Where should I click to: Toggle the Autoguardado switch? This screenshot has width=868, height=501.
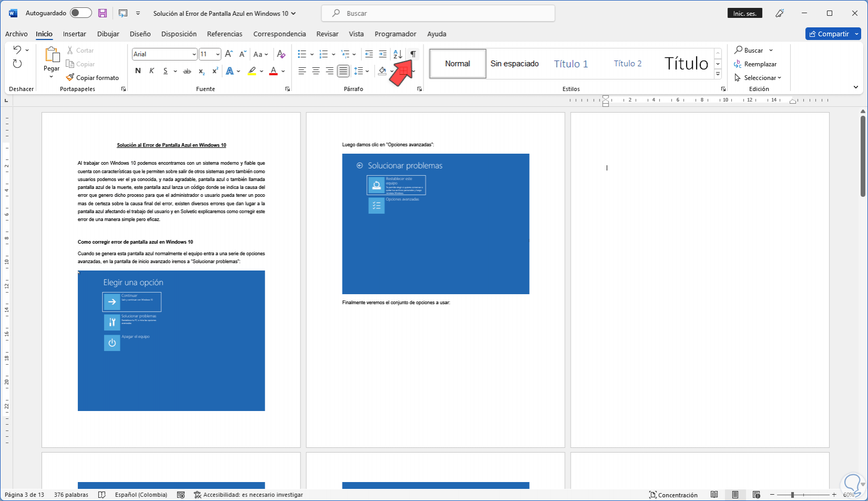[80, 13]
